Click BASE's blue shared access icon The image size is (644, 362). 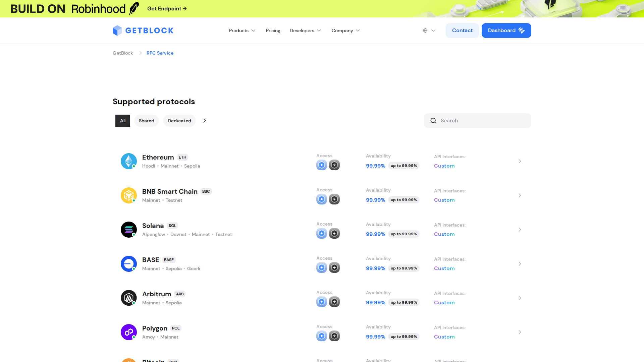point(322,267)
